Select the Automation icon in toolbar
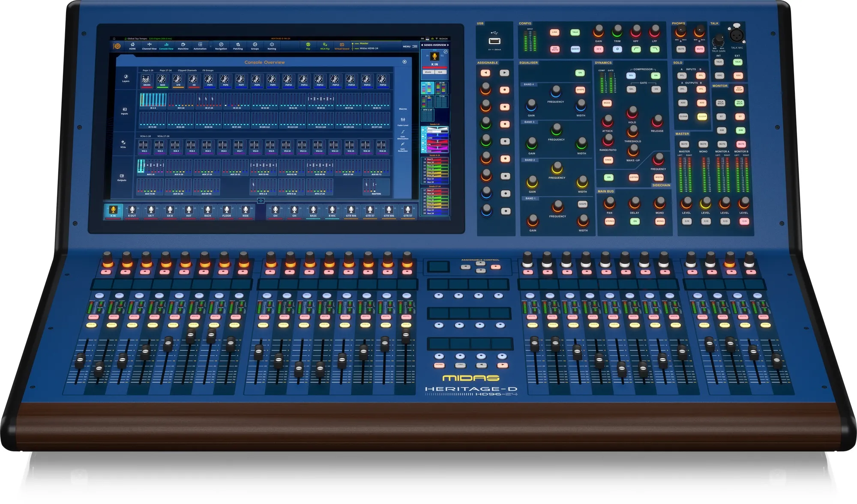857x504 pixels. click(200, 45)
